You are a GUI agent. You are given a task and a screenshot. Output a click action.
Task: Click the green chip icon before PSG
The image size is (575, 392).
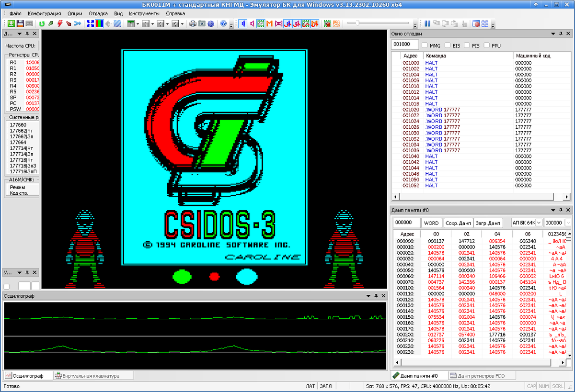pos(327,23)
